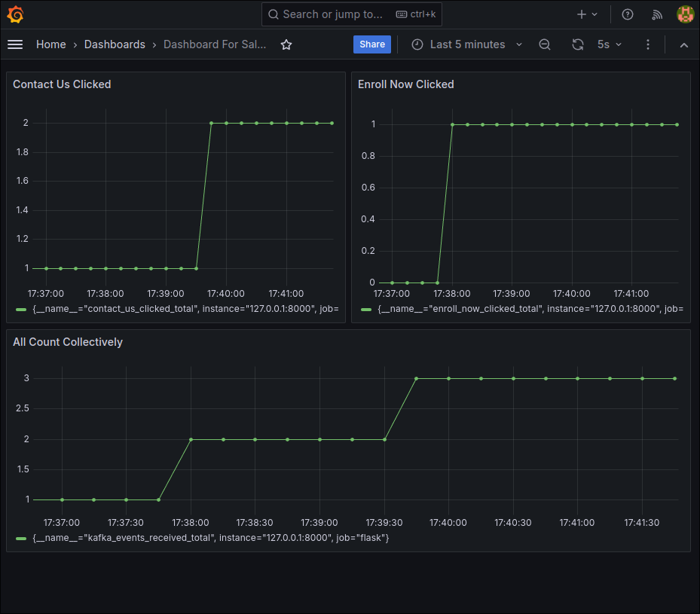Toggle the kafka_events_received_total legend series
Screen dimensions: 700x614
point(211,538)
